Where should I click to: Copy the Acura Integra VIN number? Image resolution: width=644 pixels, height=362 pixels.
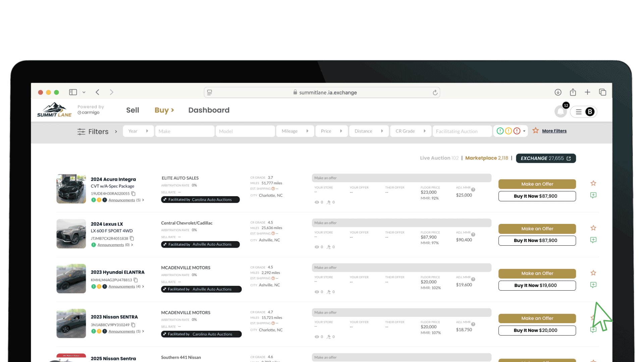[133, 194]
